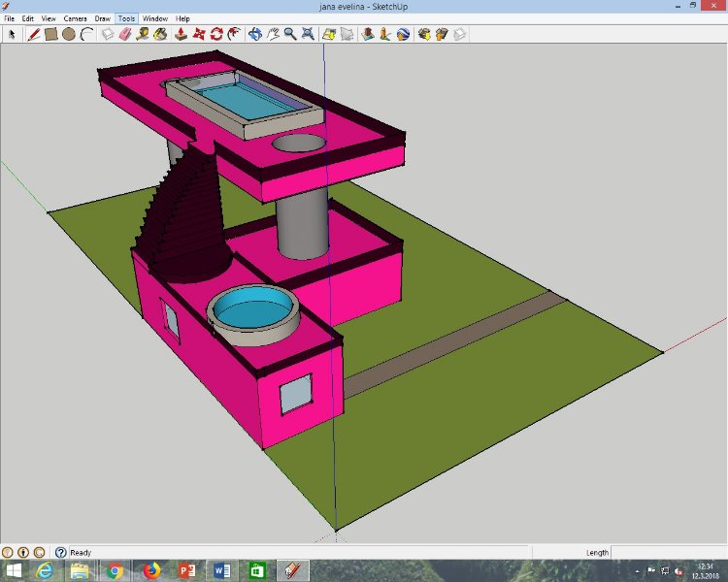This screenshot has width=728, height=582.
Task: Click the Zoom Extents tool
Action: point(308,34)
